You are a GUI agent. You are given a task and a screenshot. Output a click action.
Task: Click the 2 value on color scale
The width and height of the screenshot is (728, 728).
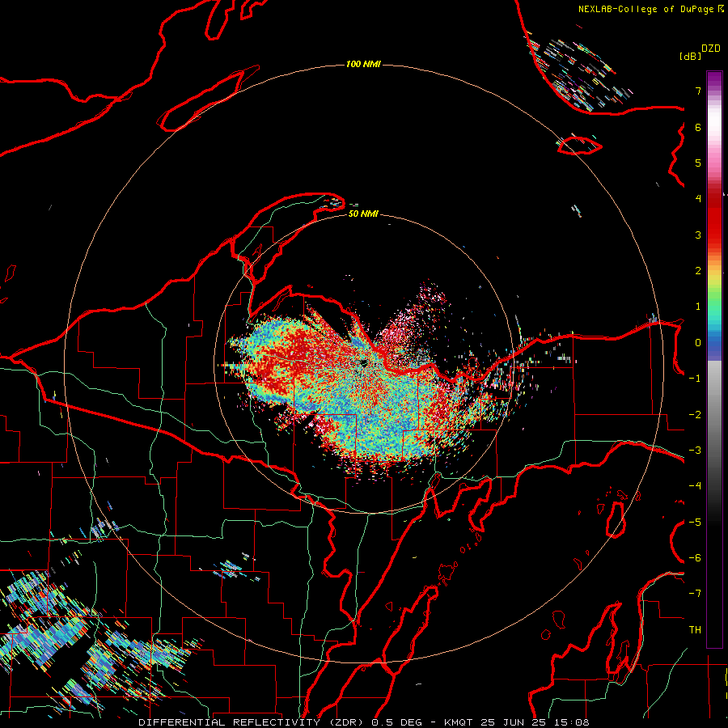click(698, 271)
